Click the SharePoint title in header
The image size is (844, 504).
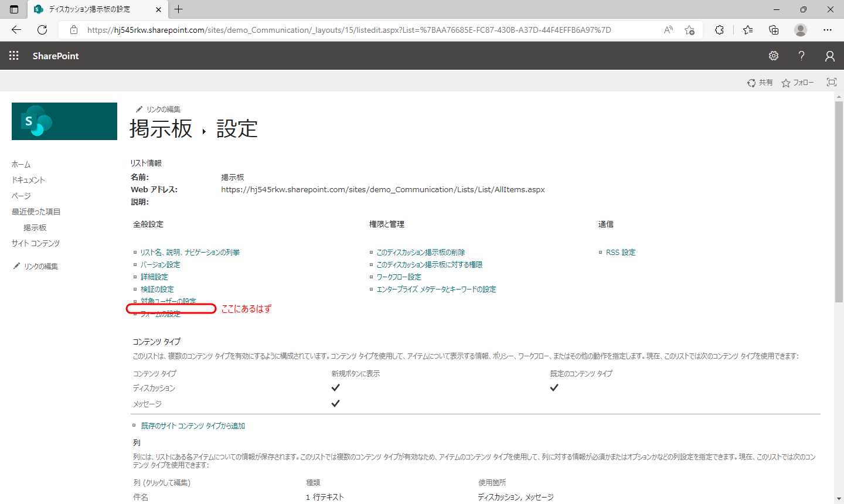click(56, 56)
